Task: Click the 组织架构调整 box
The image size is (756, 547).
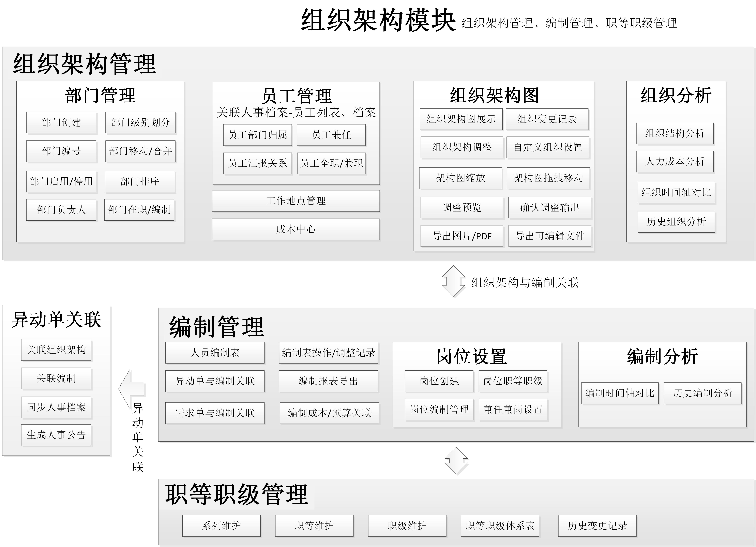Action: (x=462, y=147)
